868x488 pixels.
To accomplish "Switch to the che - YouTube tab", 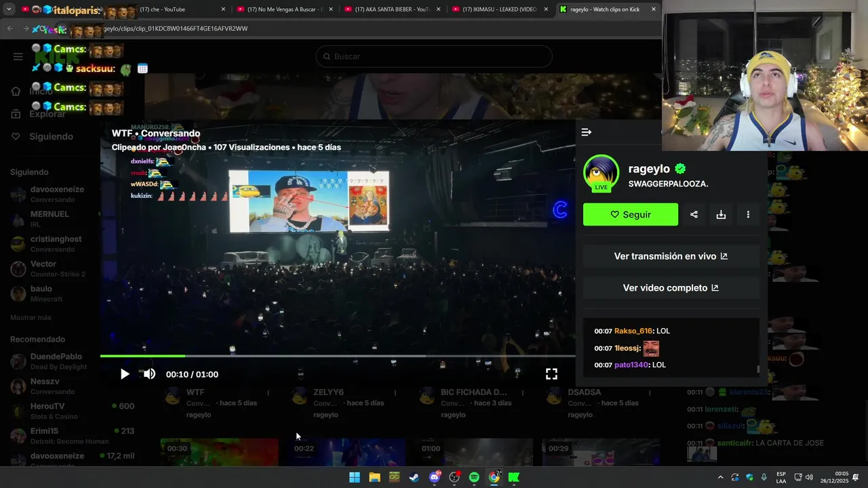I will [175, 9].
